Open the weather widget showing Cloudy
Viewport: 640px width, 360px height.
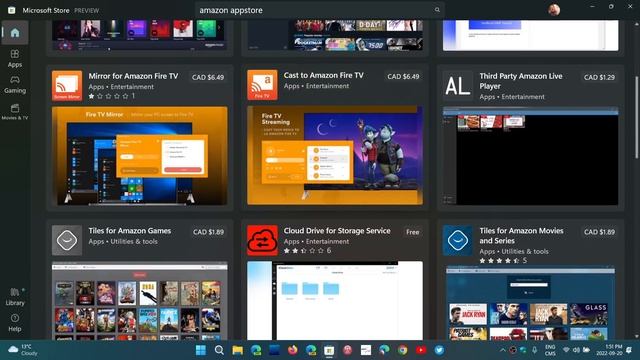click(x=24, y=350)
